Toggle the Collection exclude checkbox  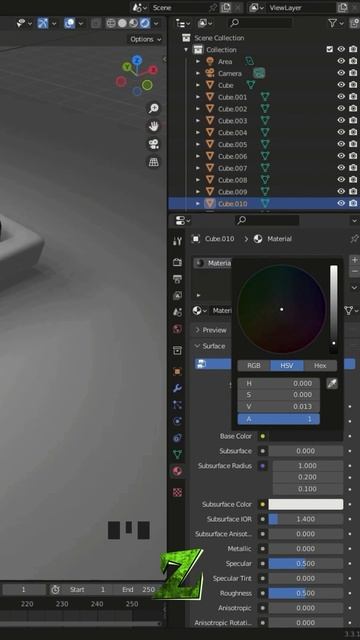(330, 49)
